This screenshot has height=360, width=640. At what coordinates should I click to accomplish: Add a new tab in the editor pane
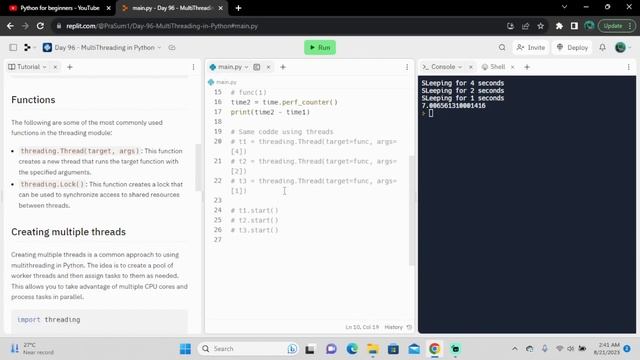coord(283,67)
